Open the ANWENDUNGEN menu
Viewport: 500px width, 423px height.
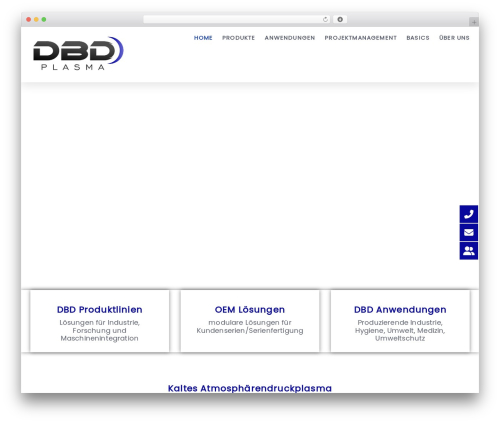pyautogui.click(x=290, y=38)
